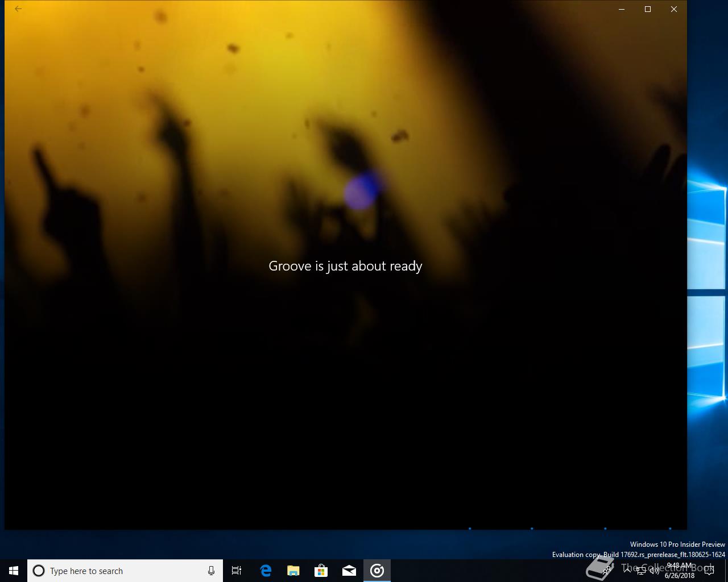The width and height of the screenshot is (728, 582).
Task: Open the volume tray control
Action: pos(654,571)
